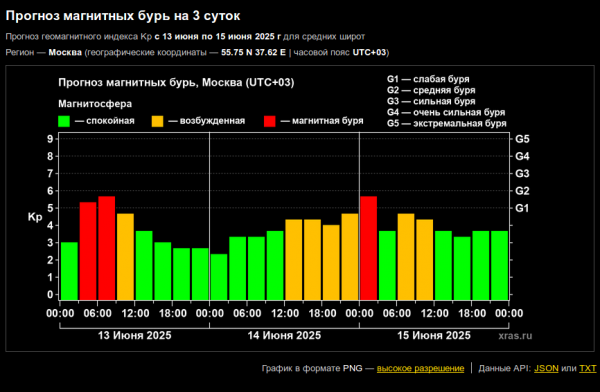The image size is (600, 392).
Task: Click the red magnetic storm legend swatch
Action: 270,121
